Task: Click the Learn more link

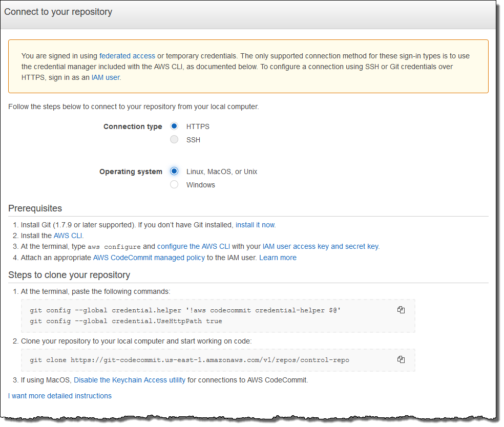Action: coord(278,258)
